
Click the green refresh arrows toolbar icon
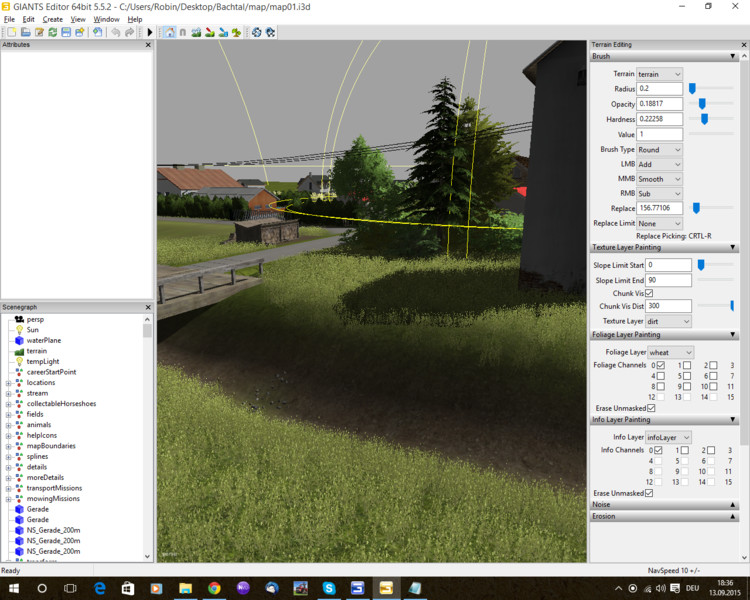point(53,32)
